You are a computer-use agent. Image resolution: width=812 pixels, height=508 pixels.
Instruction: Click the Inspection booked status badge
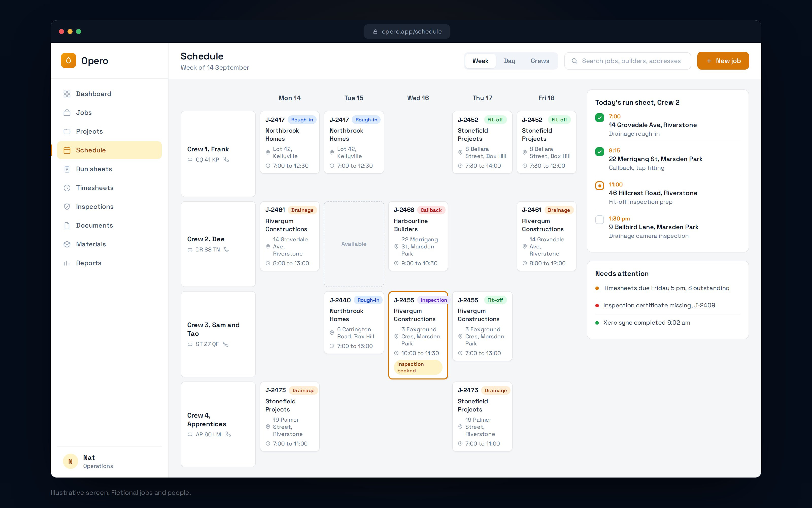[x=418, y=367]
